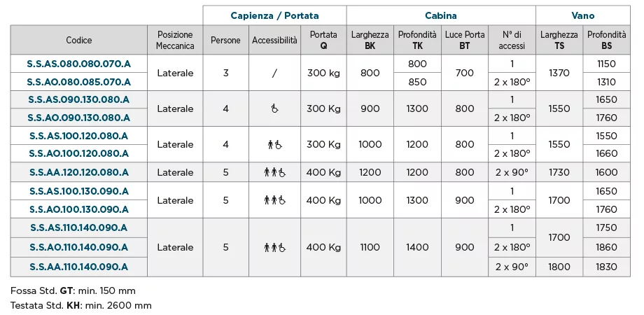Select the 1370 Larghezza TS cell
Viewport: 644px width, 315px height.
[x=559, y=73]
